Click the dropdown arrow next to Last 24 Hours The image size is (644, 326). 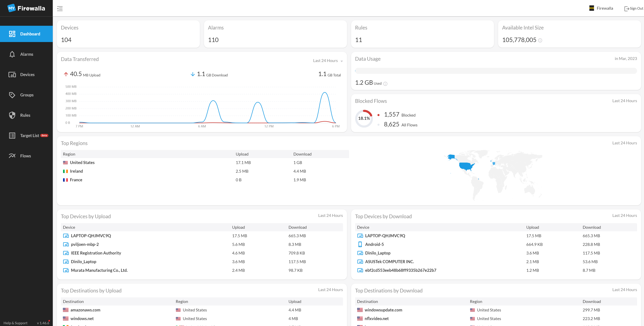(x=341, y=61)
